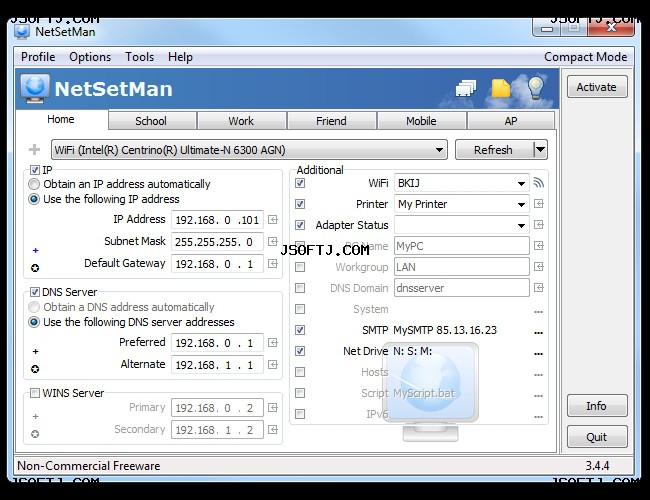Get current Secondary WINS arrow icon
650x500 pixels.
(x=273, y=430)
